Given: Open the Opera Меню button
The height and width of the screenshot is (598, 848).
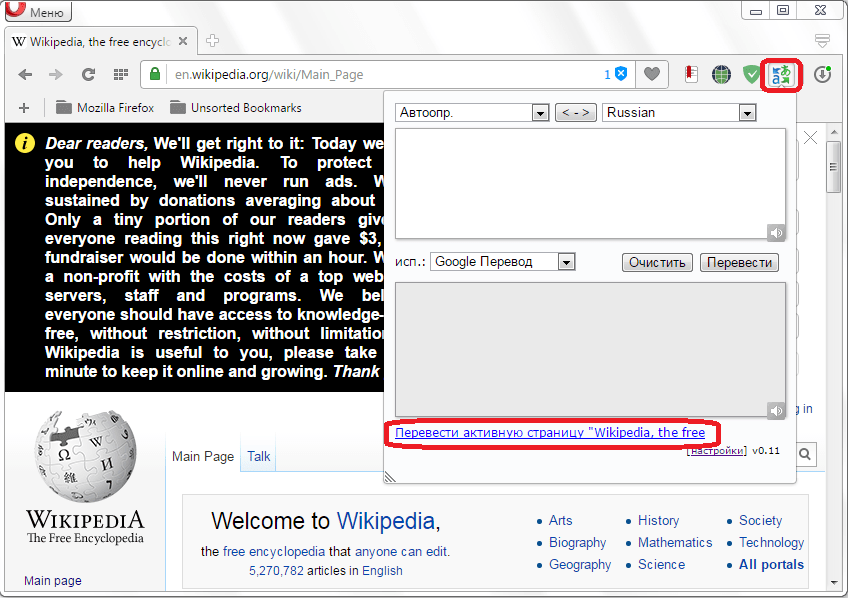Looking at the screenshot, I should (x=37, y=13).
